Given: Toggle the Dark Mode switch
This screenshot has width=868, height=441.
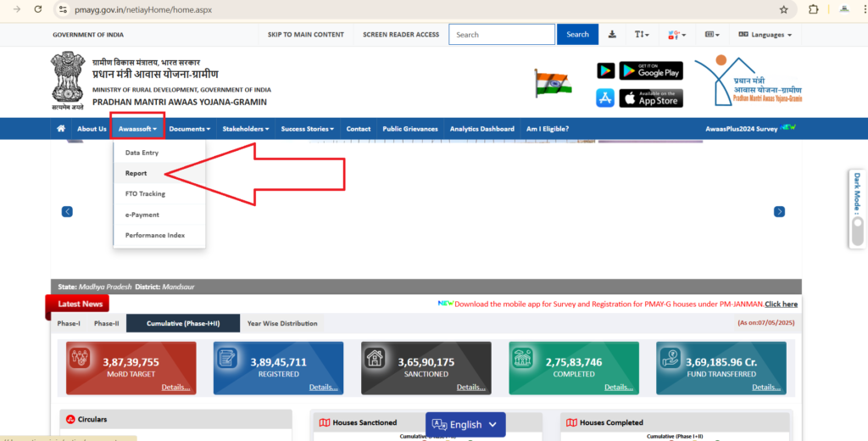Looking at the screenshot, I should [858, 231].
